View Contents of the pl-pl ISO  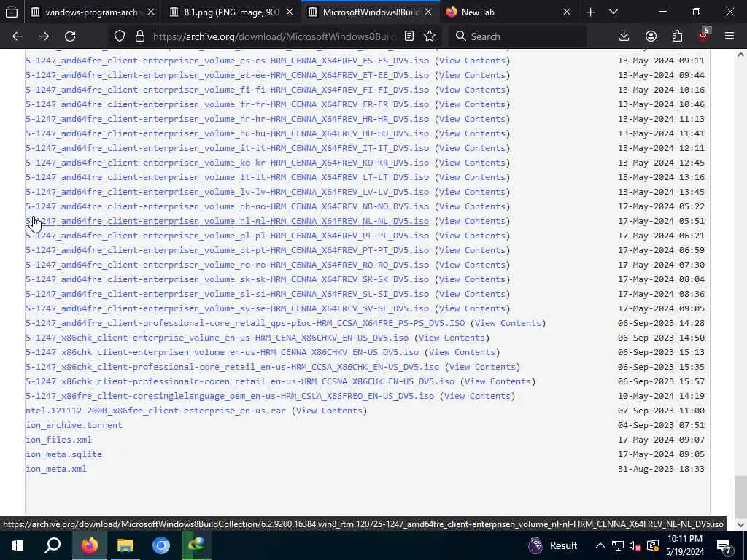(472, 236)
